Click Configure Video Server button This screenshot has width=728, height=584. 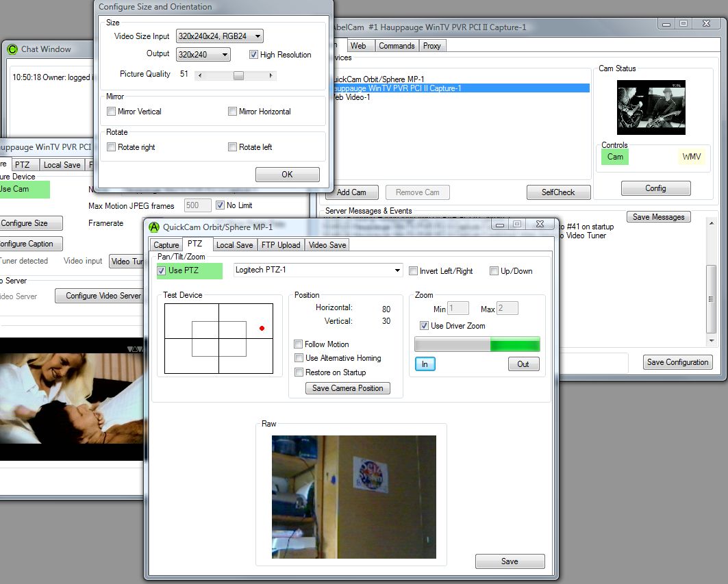pyautogui.click(x=99, y=296)
